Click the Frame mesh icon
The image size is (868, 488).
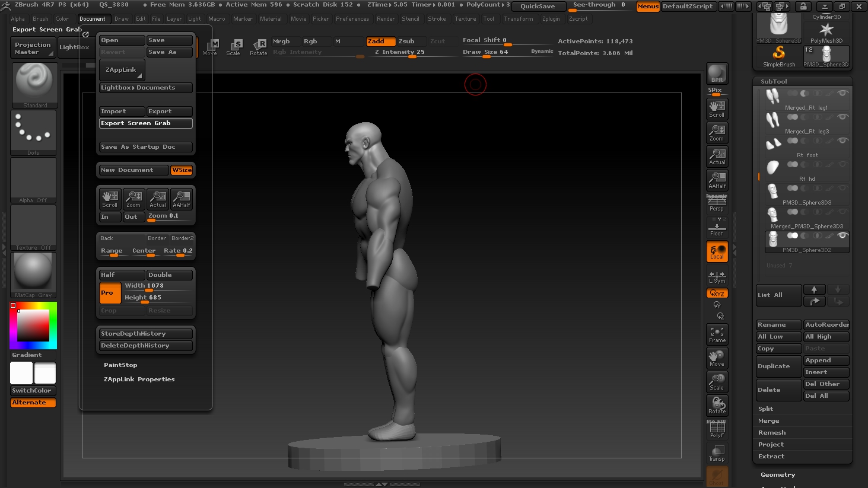pyautogui.click(x=717, y=334)
